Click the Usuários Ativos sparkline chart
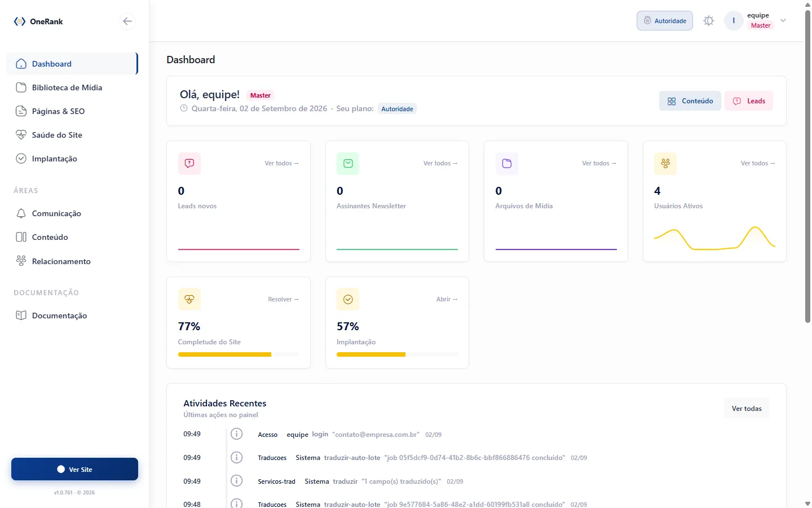812x508 pixels. [714, 238]
